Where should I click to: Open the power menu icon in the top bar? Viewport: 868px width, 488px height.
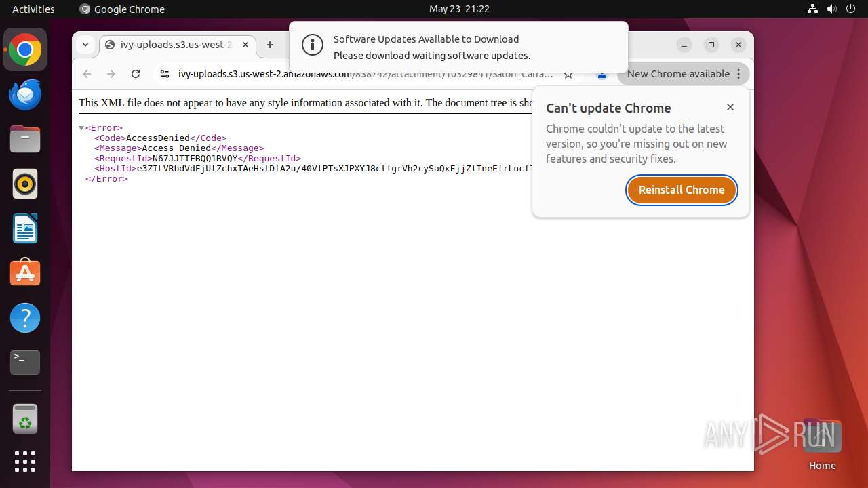point(850,9)
